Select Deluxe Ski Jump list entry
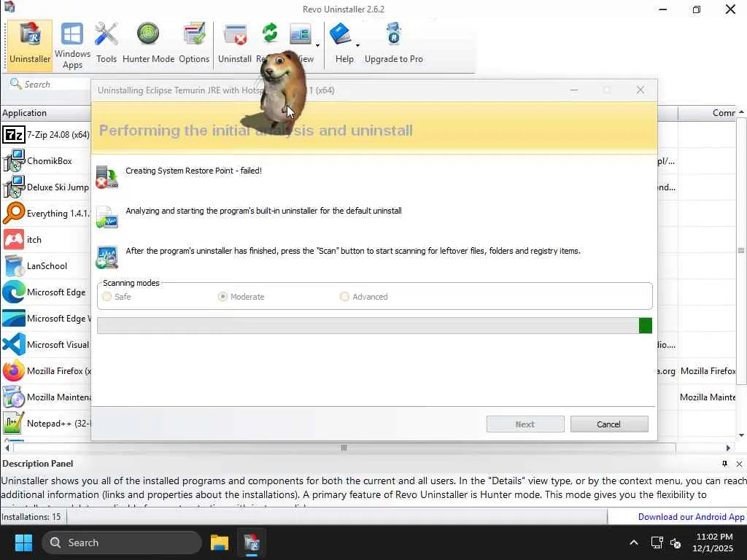 (46, 187)
